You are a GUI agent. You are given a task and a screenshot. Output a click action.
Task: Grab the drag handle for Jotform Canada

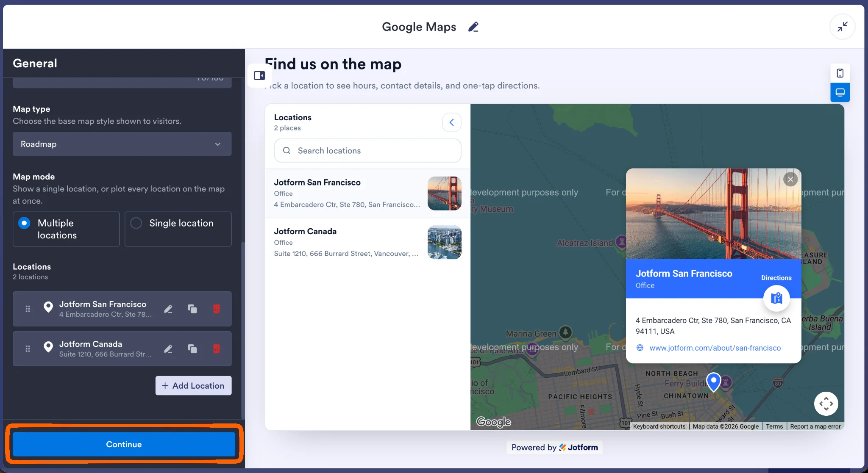28,349
